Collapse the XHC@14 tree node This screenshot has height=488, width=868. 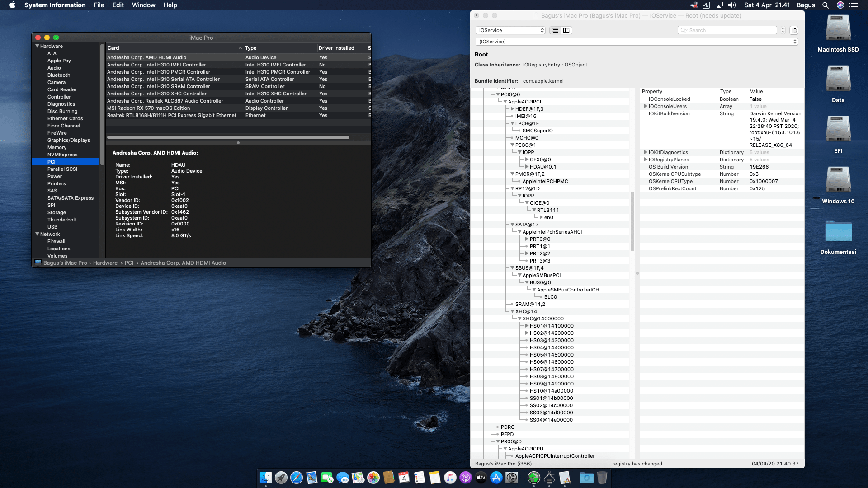512,311
